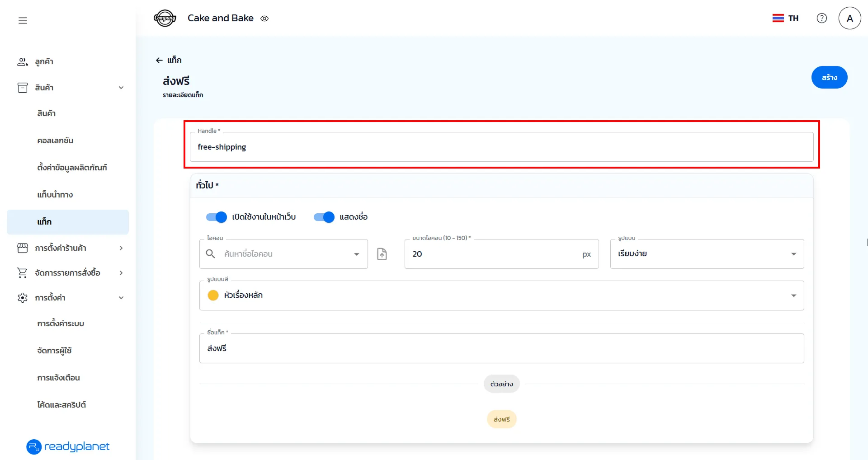The height and width of the screenshot is (460, 868).
Task: Click the Thai flag language switcher
Action: pyautogui.click(x=785, y=18)
